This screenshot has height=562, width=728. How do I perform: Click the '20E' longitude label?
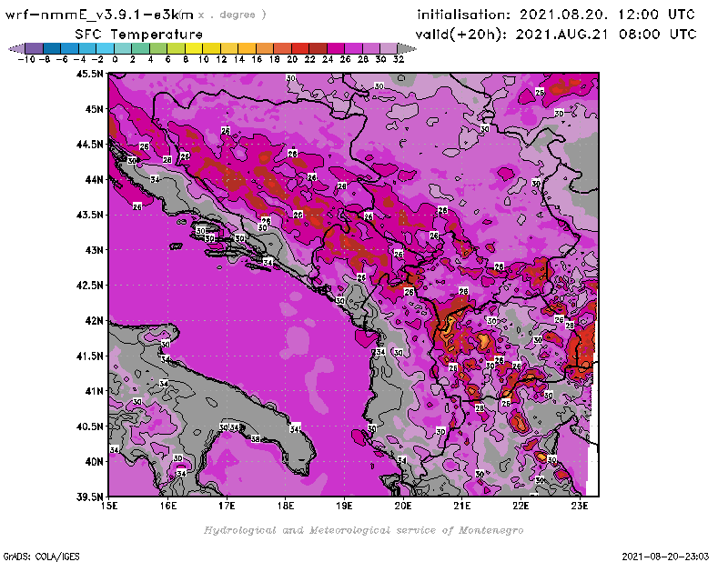[403, 506]
